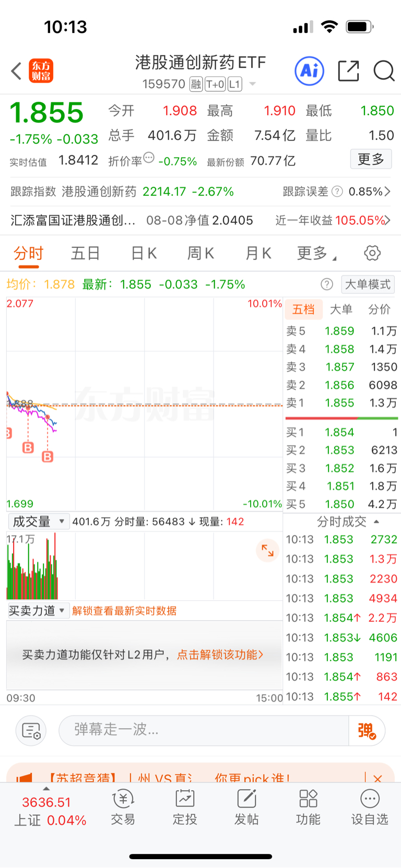Switch to 月K tab
401x868 pixels.
258,254
